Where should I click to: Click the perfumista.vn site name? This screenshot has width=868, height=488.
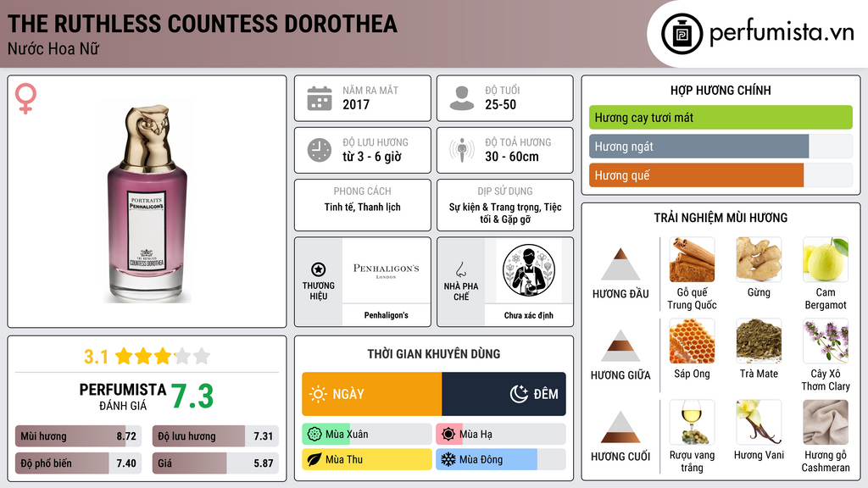click(782, 32)
